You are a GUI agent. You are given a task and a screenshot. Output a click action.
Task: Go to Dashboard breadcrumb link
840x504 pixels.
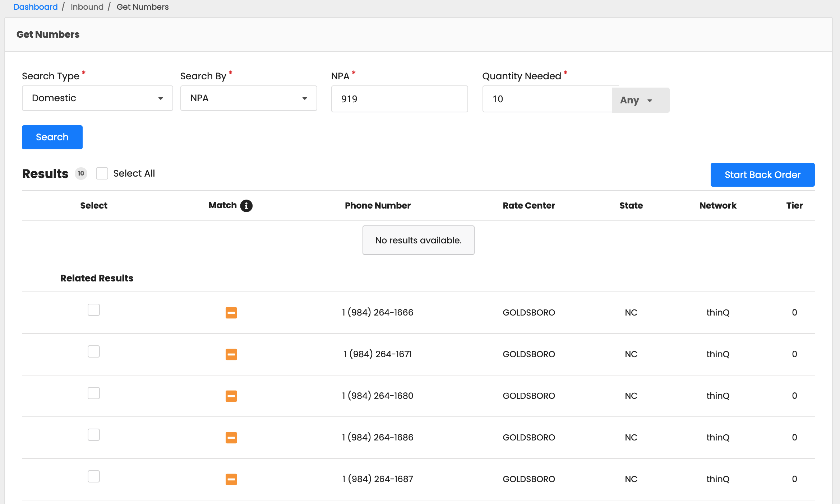pyautogui.click(x=36, y=7)
